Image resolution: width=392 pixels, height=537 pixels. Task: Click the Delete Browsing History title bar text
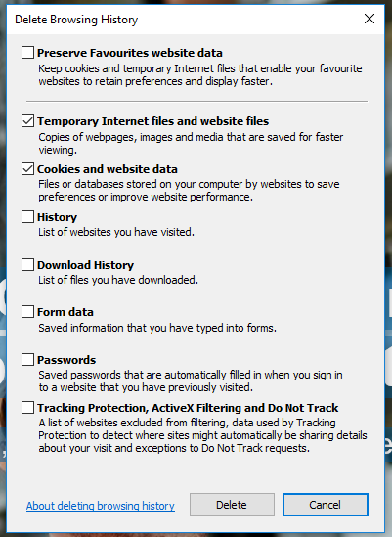pos(76,20)
